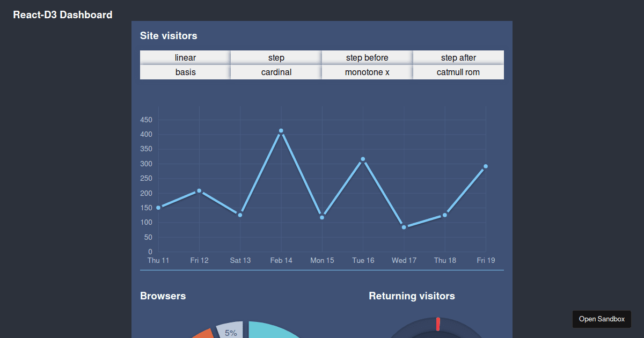Choose step before curve style
This screenshot has width=644, height=338.
pyautogui.click(x=367, y=57)
